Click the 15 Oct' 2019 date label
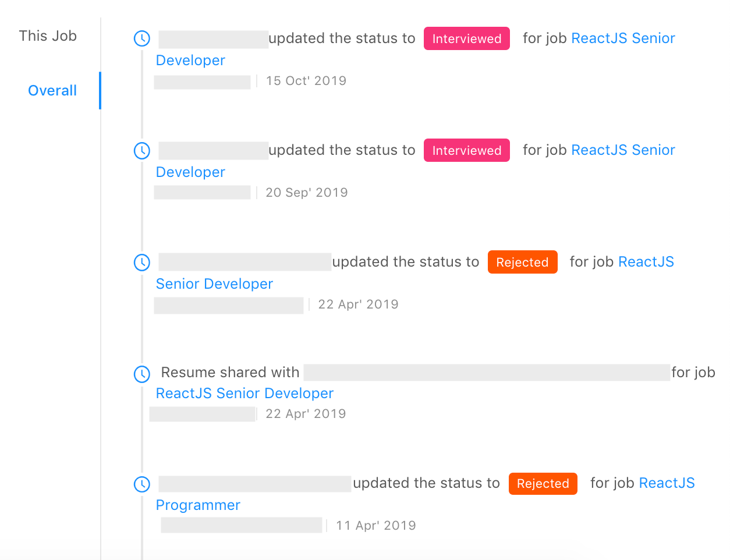Viewport: 730px width, 560px height. coord(306,80)
